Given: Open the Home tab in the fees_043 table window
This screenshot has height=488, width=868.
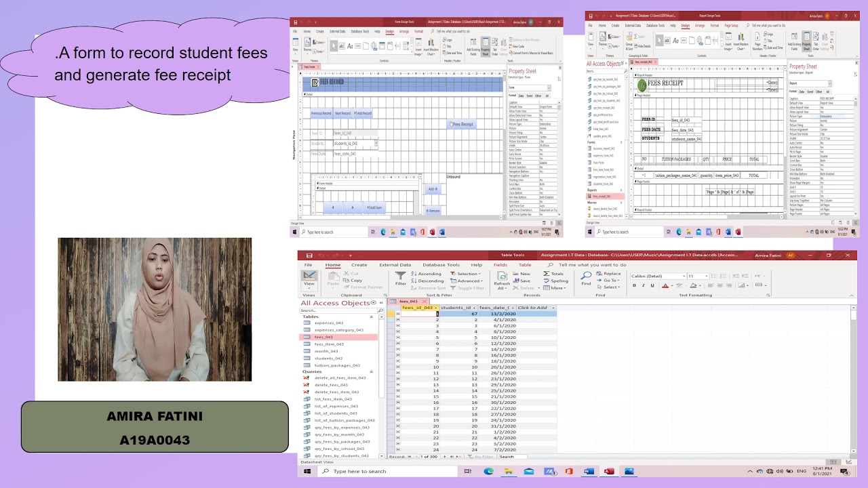Looking at the screenshot, I should (332, 265).
